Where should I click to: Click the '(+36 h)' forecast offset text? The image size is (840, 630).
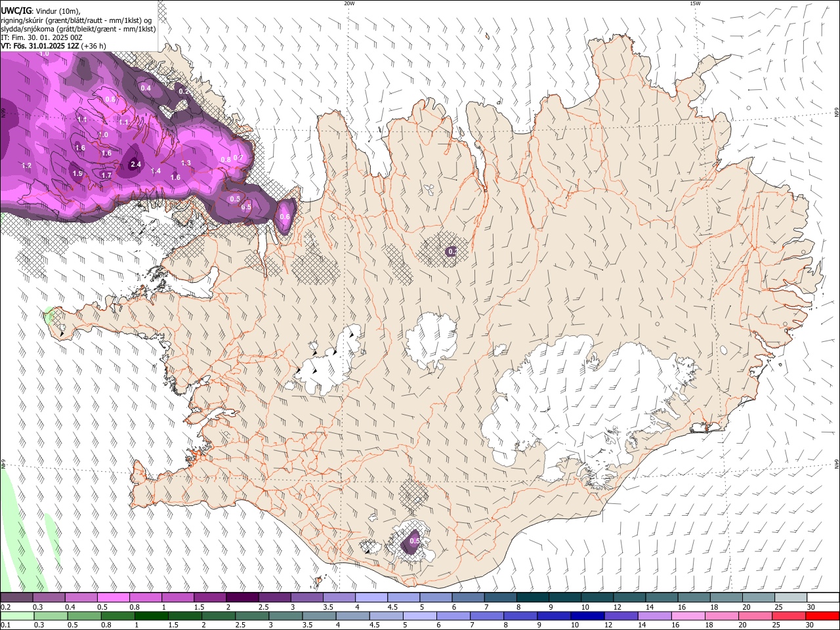click(x=94, y=46)
